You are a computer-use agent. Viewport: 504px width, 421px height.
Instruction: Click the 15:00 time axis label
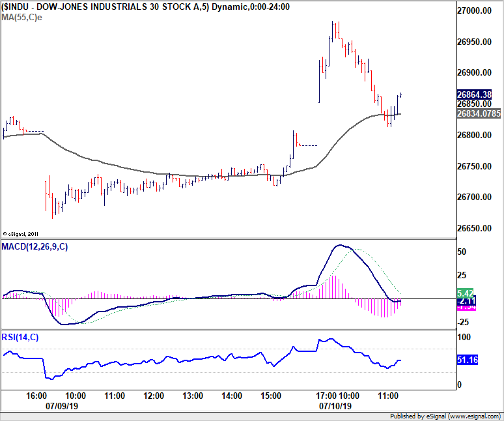[271, 396]
